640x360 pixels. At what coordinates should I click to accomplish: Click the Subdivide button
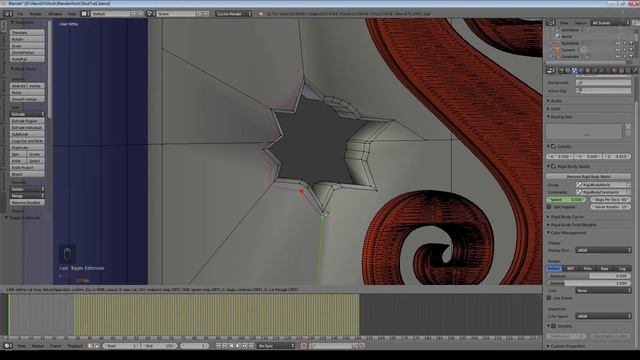[x=27, y=134]
